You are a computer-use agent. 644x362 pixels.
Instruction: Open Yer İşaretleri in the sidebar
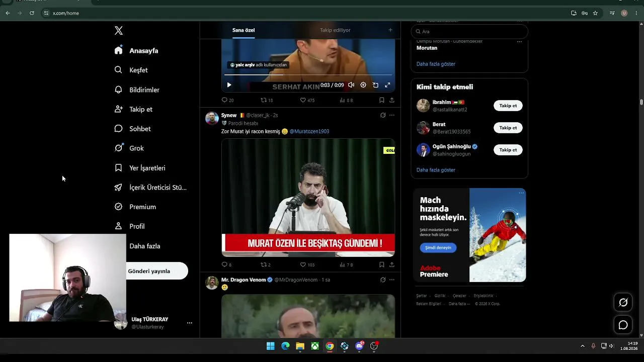coord(140,168)
